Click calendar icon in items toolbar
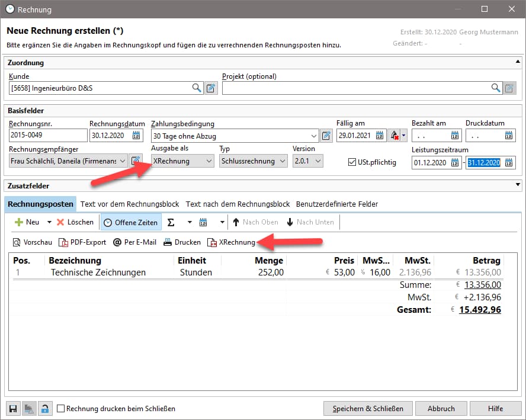This screenshot has height=420, width=526. [203, 222]
